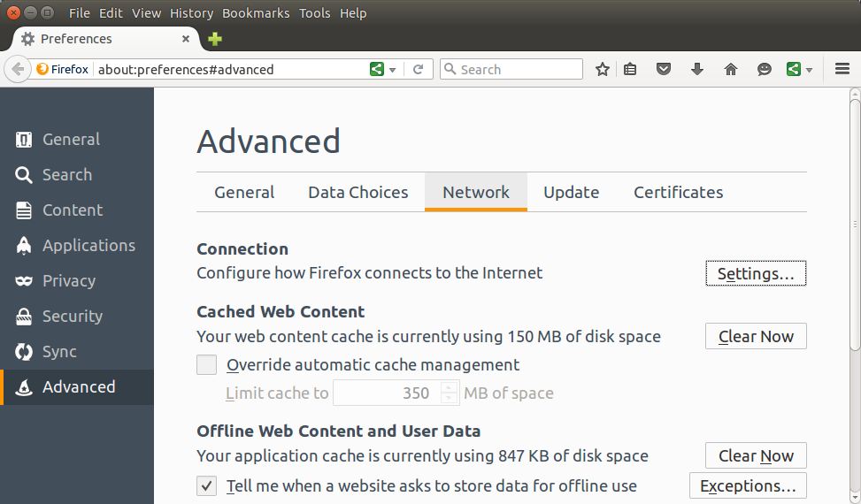This screenshot has width=861, height=504.
Task: Open a new tab with the plus icon
Action: pyautogui.click(x=215, y=39)
